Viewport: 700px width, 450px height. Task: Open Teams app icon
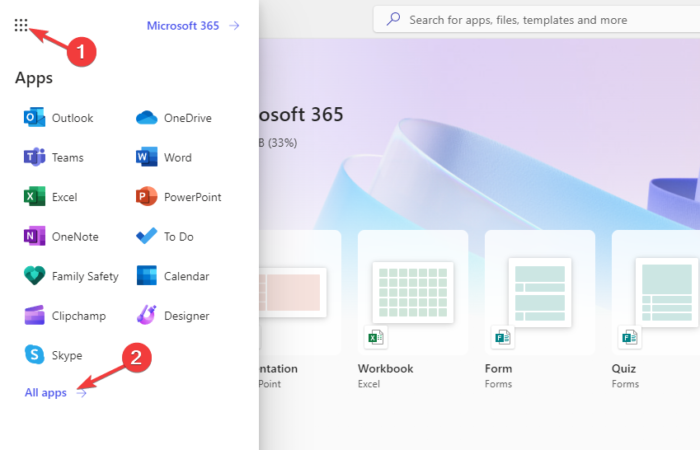point(34,157)
